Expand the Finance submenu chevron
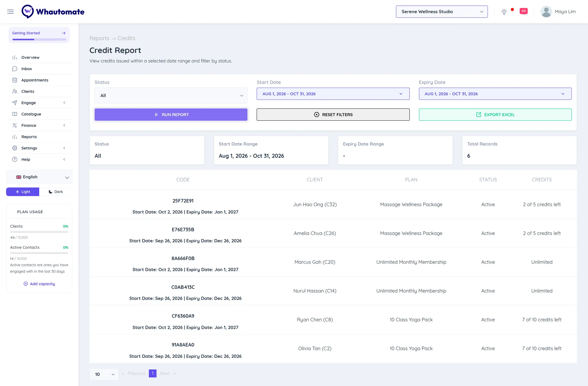 64,126
